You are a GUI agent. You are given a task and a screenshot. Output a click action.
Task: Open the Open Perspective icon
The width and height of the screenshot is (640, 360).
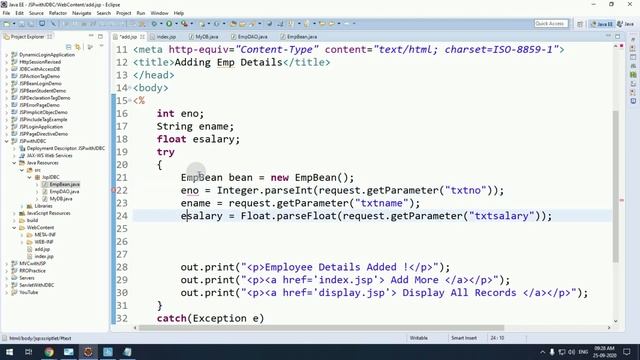pyautogui.click(x=580, y=24)
